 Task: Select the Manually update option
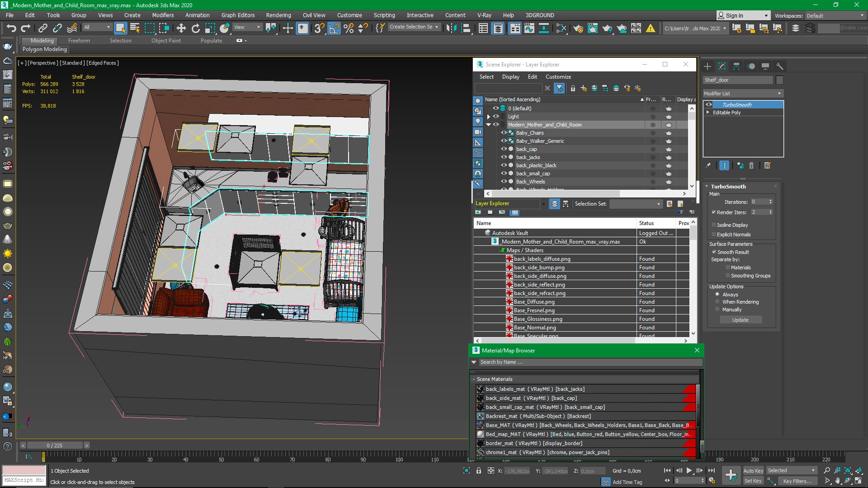[x=717, y=310]
